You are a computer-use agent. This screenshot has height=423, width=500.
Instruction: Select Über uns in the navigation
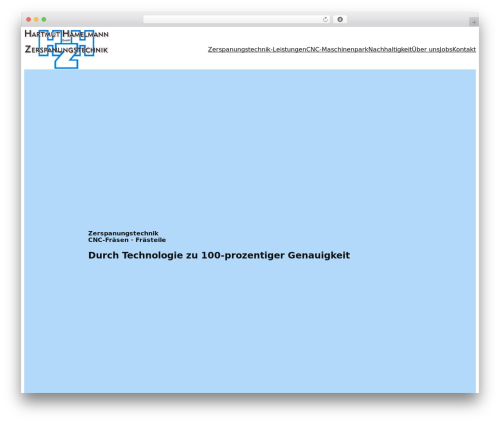point(426,49)
